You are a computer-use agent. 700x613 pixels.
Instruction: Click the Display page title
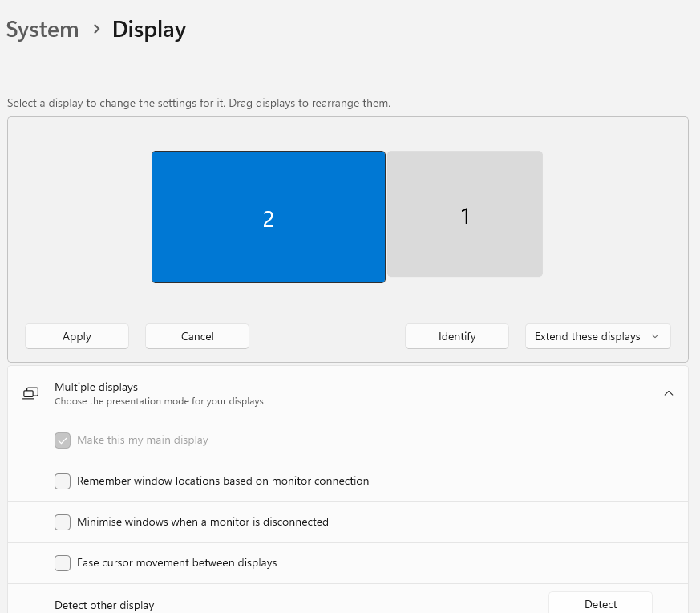(x=149, y=30)
